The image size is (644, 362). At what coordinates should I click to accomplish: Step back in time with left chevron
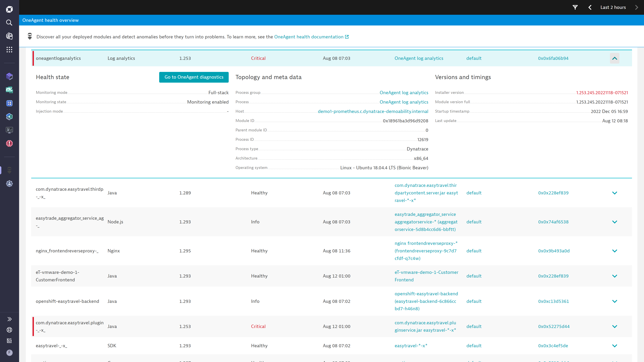[x=590, y=7]
